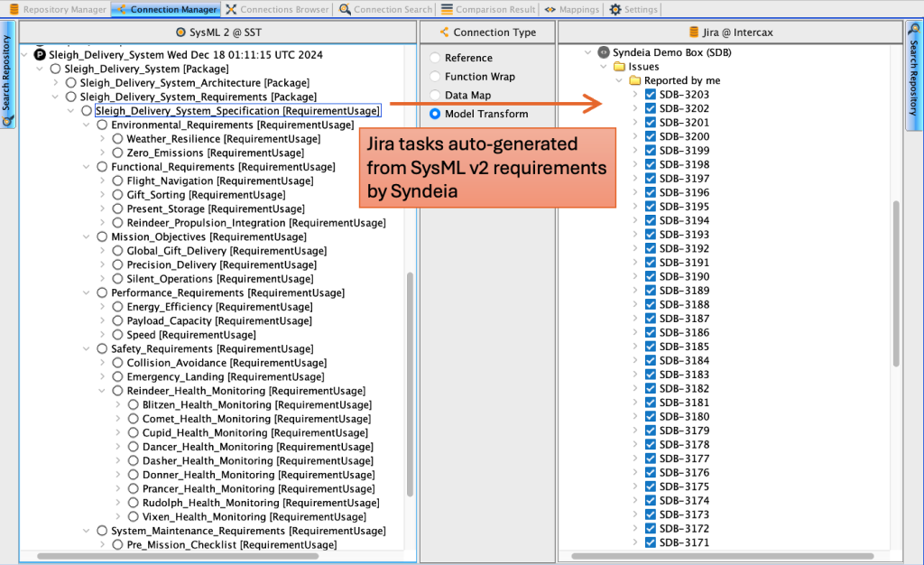Expand the Flight_Navigation node
The width and height of the screenshot is (924, 565).
tap(102, 181)
